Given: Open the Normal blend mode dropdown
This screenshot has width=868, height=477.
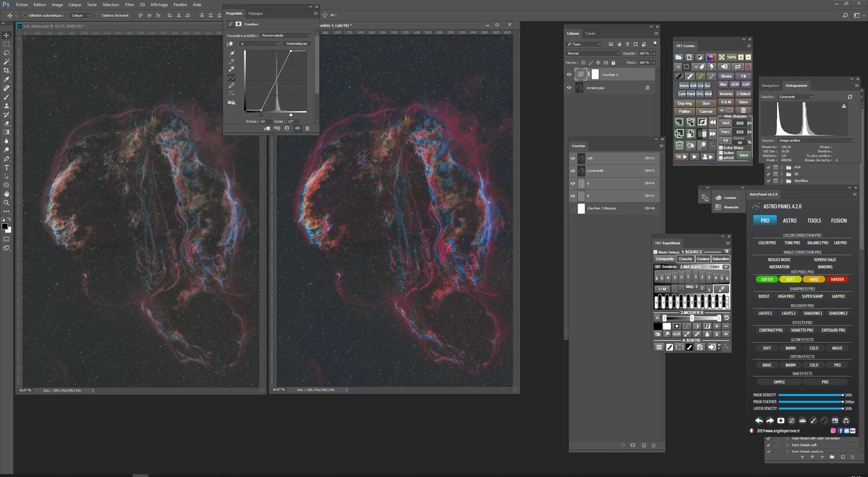Looking at the screenshot, I should (593, 53).
